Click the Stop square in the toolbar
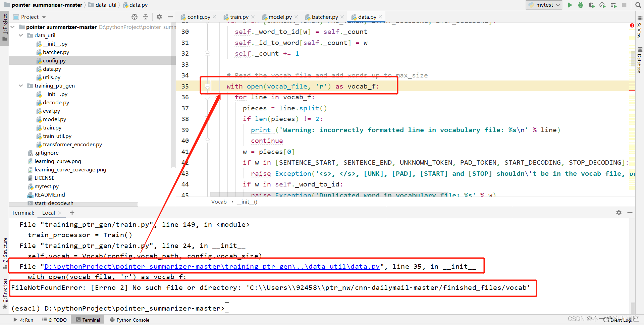The width and height of the screenshot is (644, 325). tap(624, 5)
